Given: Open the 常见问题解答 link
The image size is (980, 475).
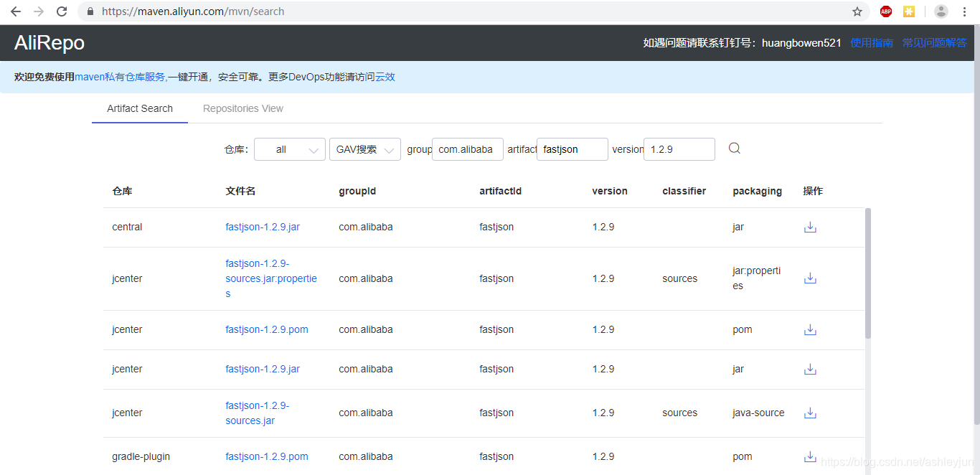Looking at the screenshot, I should pos(935,43).
